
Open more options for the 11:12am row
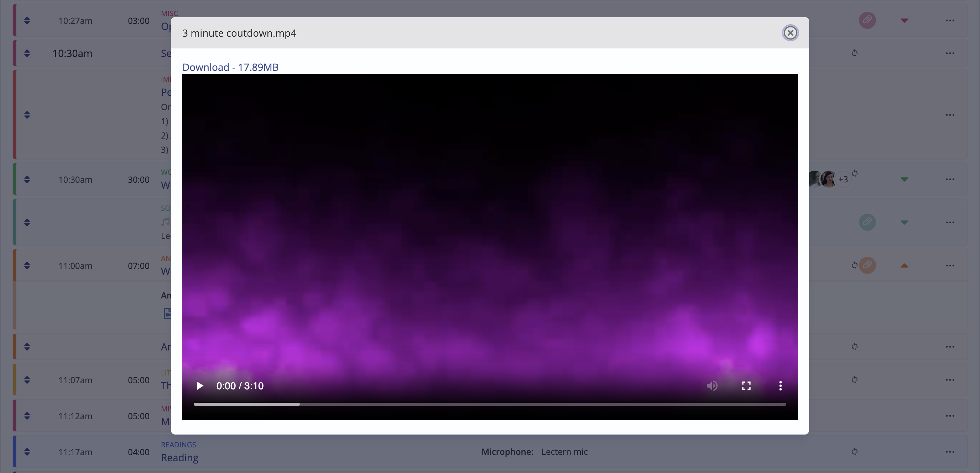(x=950, y=416)
